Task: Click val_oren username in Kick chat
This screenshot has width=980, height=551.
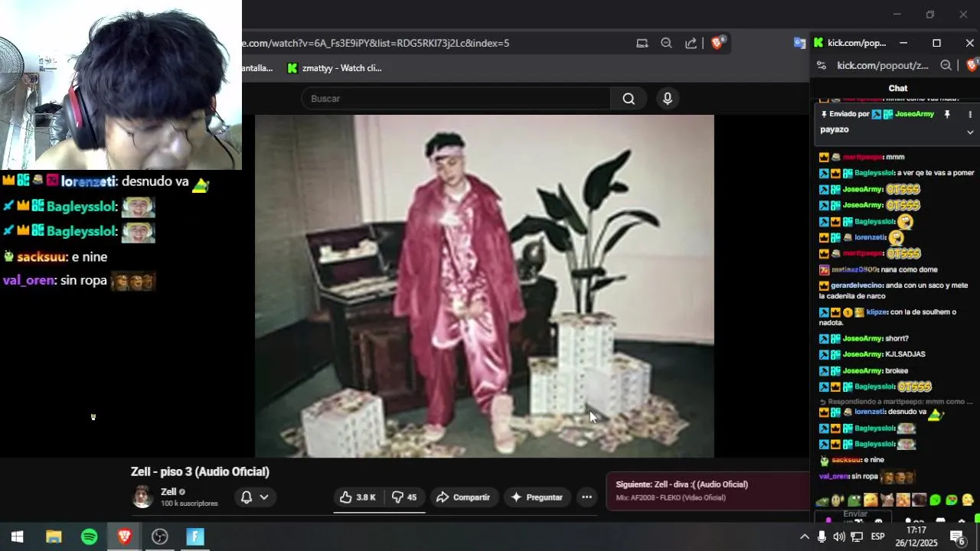Action: 834,476
